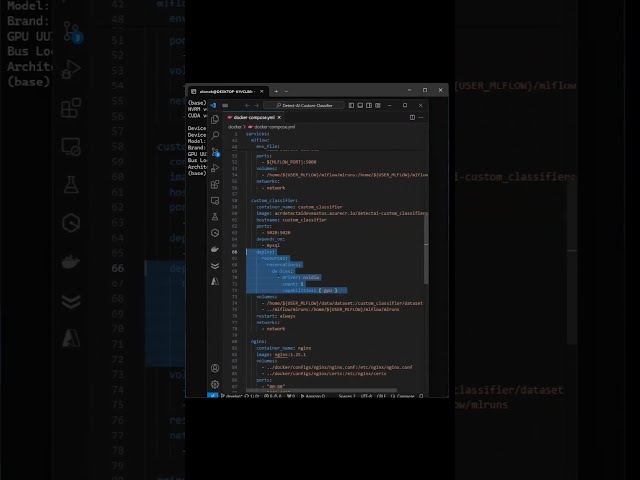Open the Remote Explorer view

[x=215, y=201]
